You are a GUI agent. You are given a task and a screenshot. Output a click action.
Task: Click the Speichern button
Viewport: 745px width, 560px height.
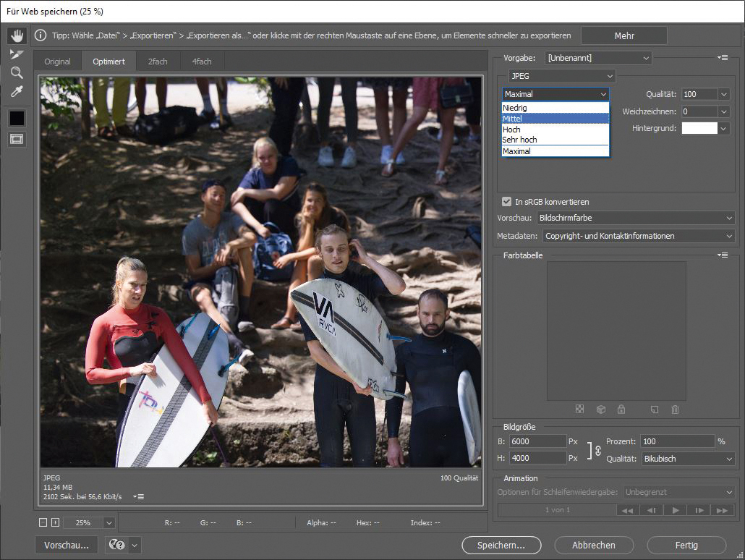(x=501, y=546)
